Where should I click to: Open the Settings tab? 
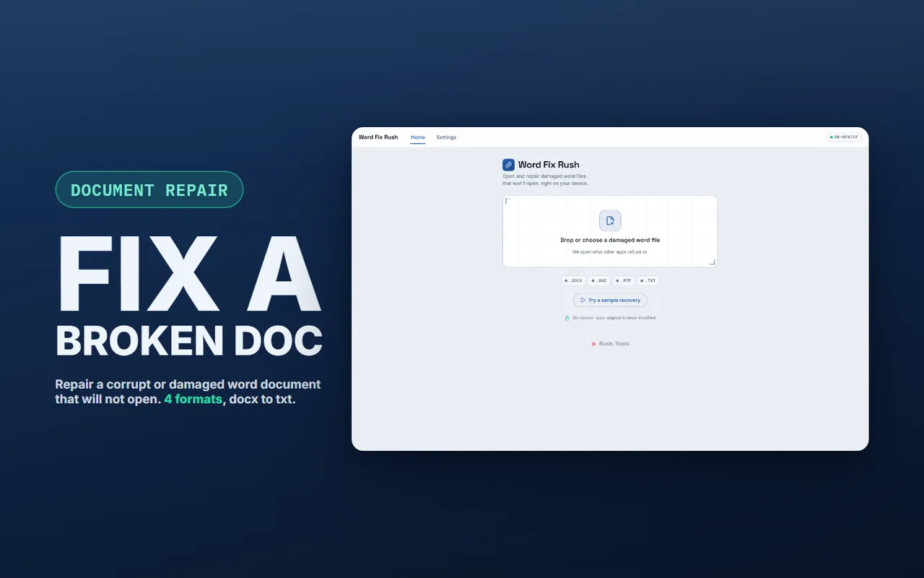click(446, 137)
